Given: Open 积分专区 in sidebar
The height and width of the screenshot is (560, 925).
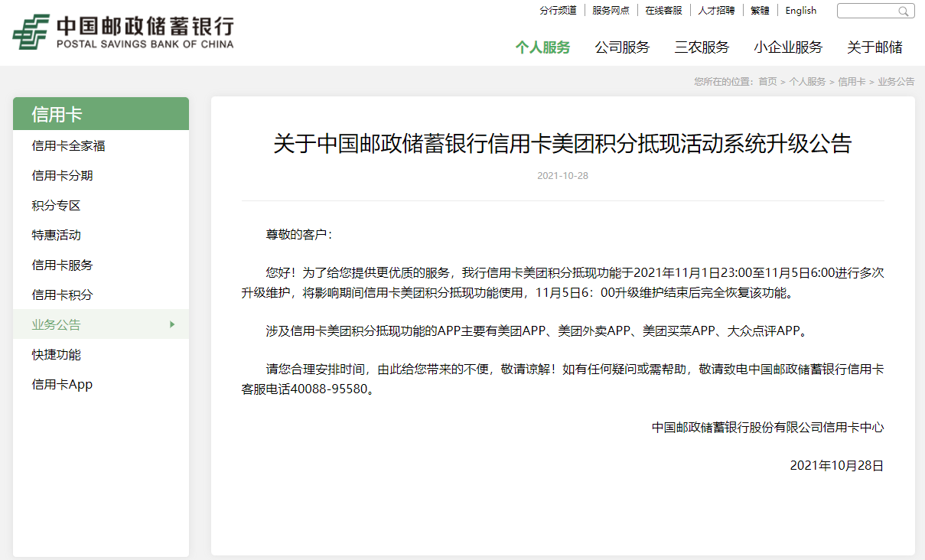Looking at the screenshot, I should (101, 205).
